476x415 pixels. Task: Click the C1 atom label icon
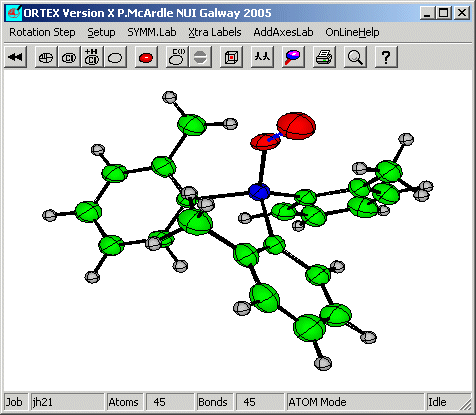[69, 57]
